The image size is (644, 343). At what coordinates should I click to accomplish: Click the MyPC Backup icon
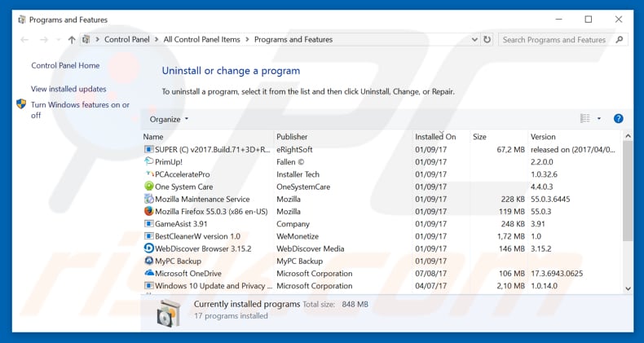[x=148, y=261]
